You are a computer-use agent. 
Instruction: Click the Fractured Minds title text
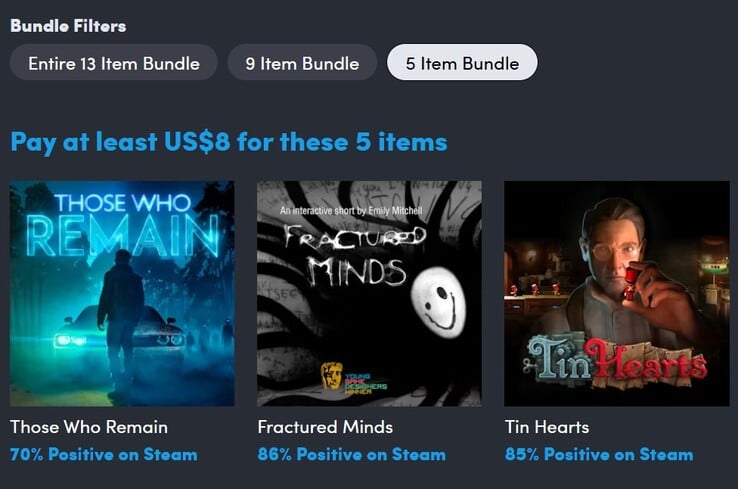(325, 427)
